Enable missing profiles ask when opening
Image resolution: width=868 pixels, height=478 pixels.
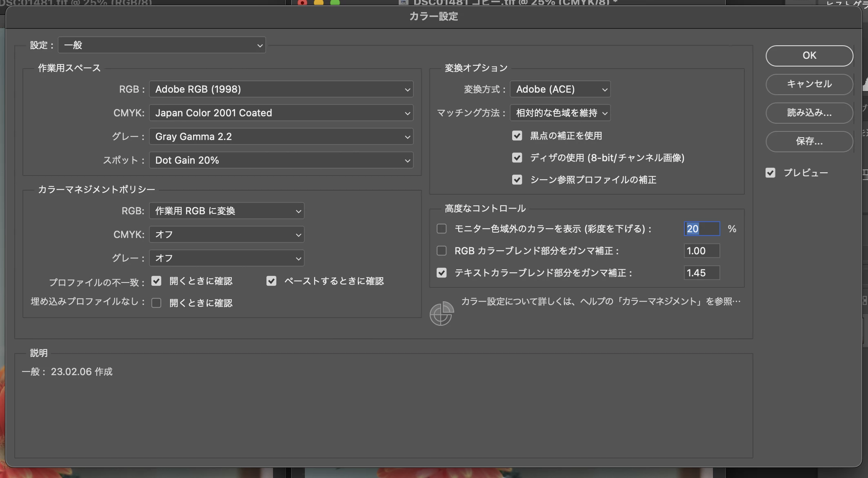156,303
